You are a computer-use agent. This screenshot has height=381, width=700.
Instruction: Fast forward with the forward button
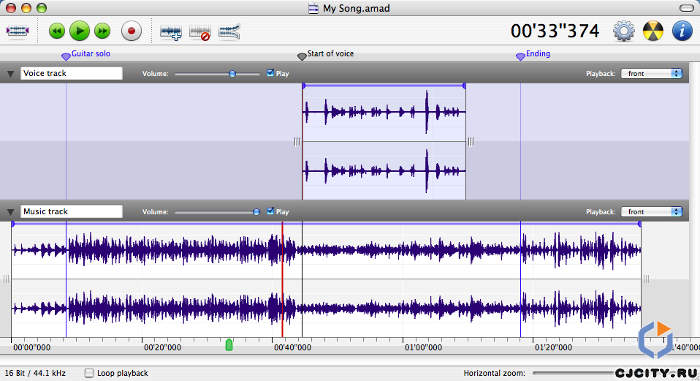pyautogui.click(x=103, y=31)
